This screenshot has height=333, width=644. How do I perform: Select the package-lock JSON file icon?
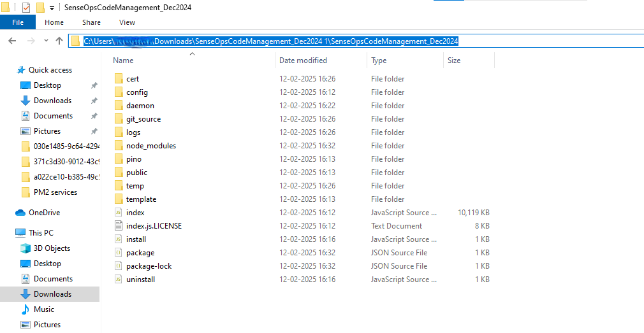click(x=119, y=266)
